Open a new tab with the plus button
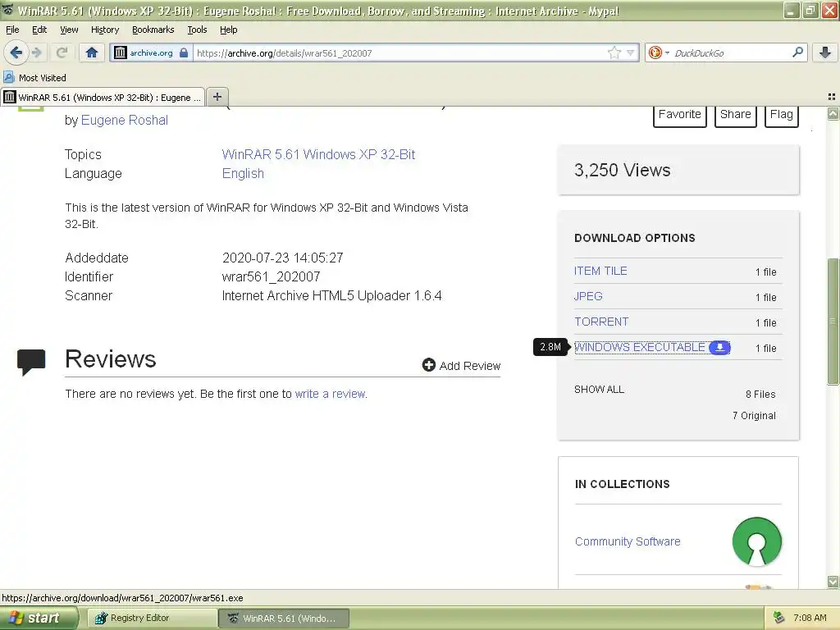 (217, 97)
